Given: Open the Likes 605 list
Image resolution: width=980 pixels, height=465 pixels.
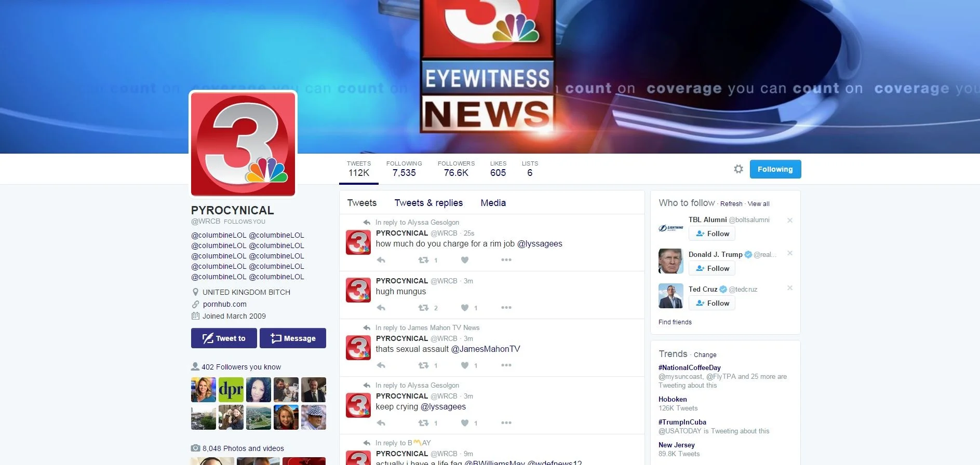Looking at the screenshot, I should [498, 169].
